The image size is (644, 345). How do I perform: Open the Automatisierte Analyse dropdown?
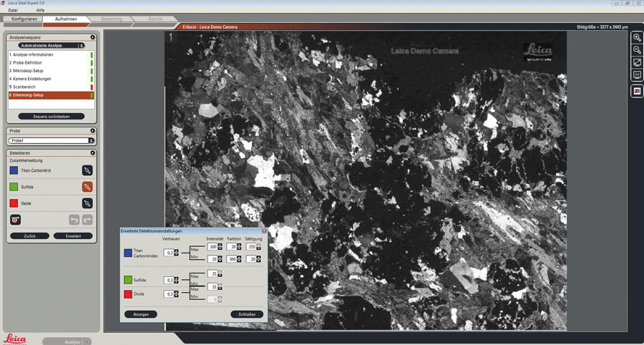(52, 45)
